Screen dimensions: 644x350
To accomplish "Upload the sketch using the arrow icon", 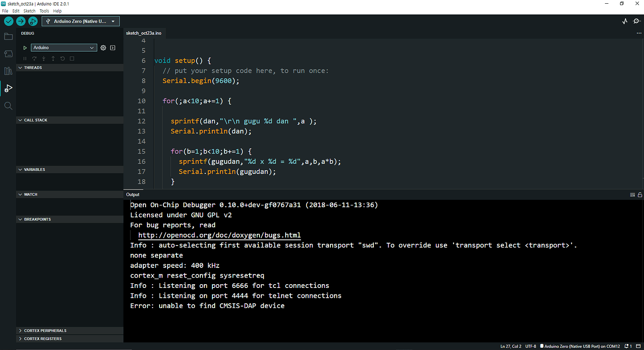I will 21,21.
